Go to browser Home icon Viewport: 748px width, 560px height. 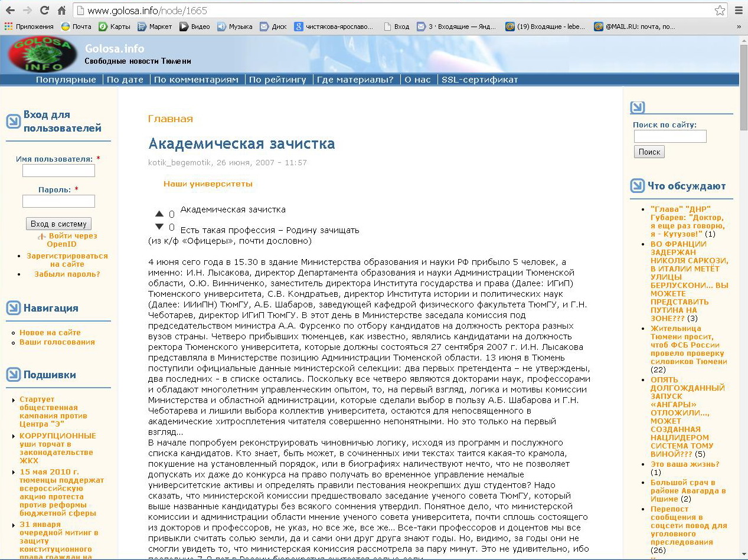(61, 11)
